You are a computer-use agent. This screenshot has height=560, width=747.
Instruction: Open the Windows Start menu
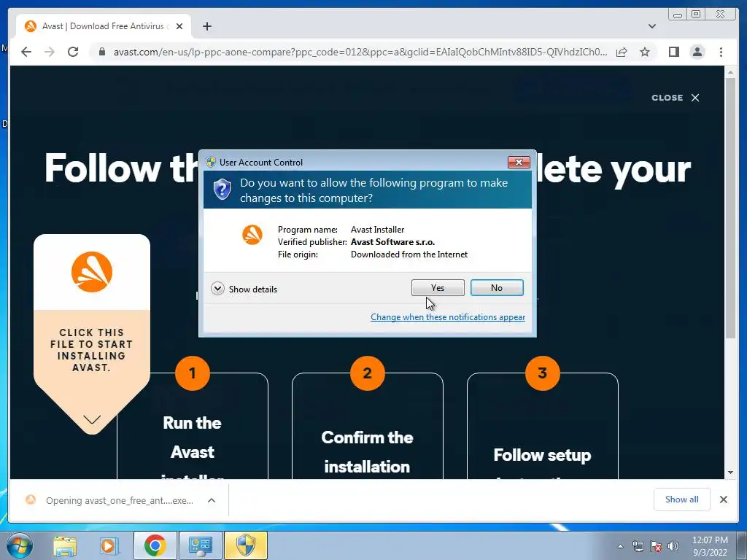20,545
